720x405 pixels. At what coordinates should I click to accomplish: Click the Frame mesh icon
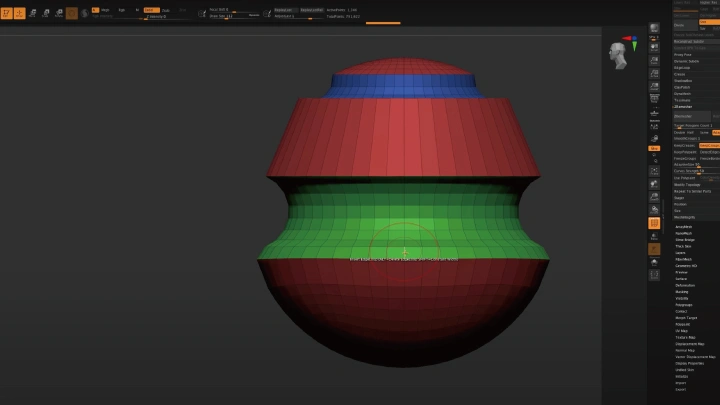(654, 171)
